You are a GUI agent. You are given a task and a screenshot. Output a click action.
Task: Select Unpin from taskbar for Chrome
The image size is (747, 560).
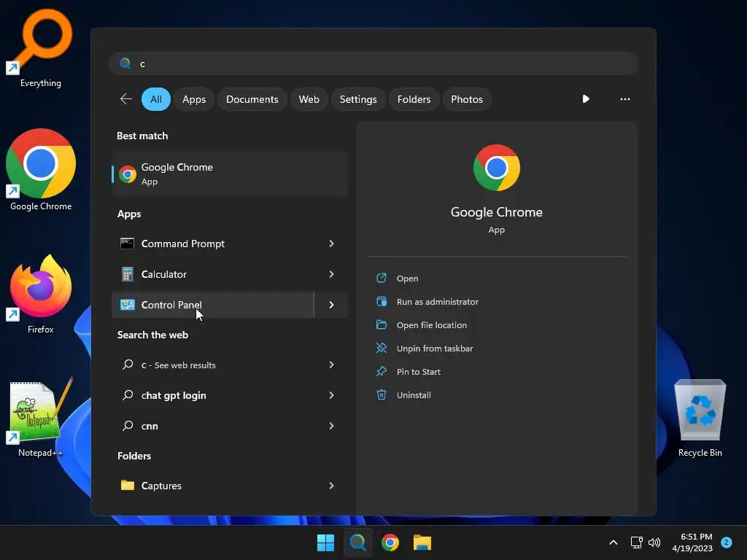click(x=435, y=349)
